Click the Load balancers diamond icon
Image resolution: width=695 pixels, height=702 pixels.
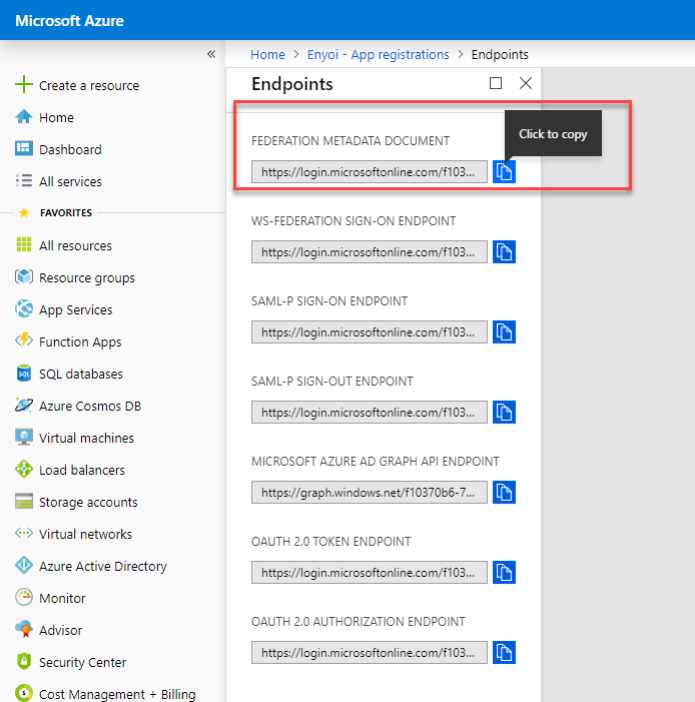pyautogui.click(x=24, y=469)
